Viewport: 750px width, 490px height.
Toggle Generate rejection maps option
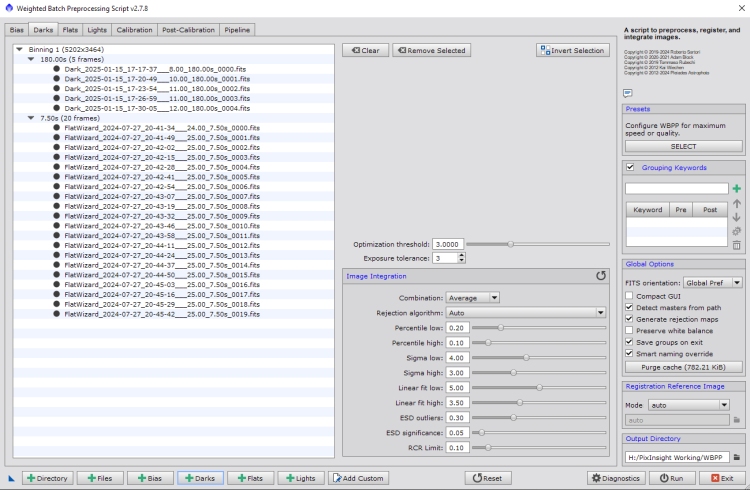[629, 320]
